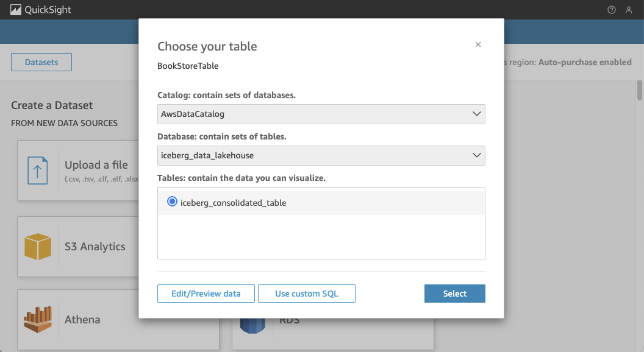Click the QuickSight title text
Screen dimensions: 644x352
48,10
